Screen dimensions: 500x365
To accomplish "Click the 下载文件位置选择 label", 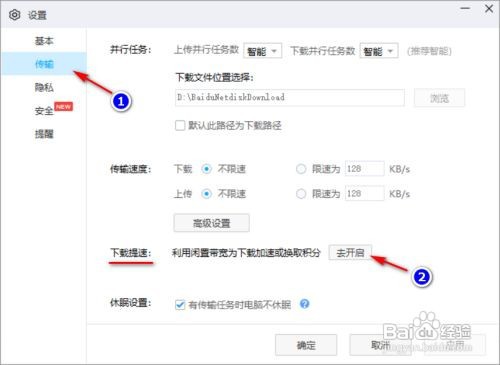I will pyautogui.click(x=215, y=77).
